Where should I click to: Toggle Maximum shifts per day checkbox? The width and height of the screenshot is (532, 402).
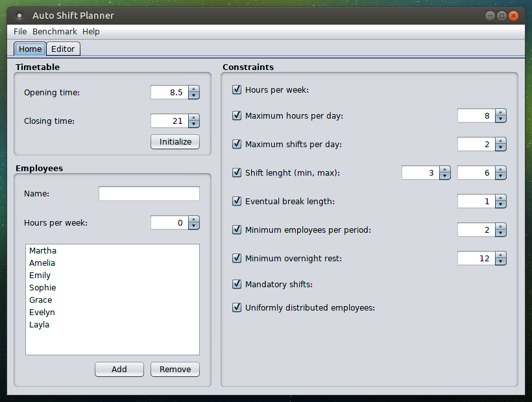coord(237,144)
